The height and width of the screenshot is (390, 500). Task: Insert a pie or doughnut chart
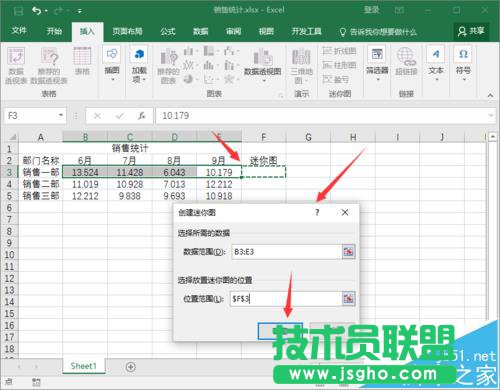point(190,79)
